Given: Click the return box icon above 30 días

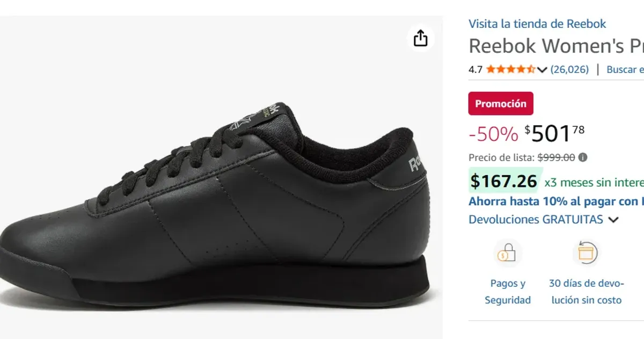Looking at the screenshot, I should coord(587,253).
